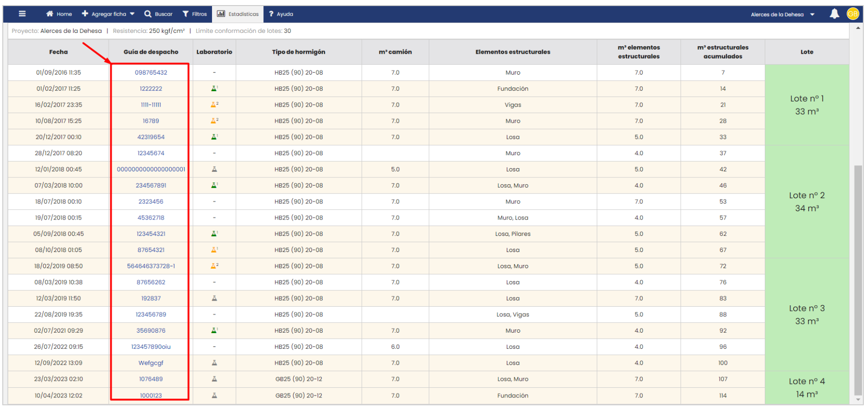Click the gray flask icon for guide 192837

point(214,298)
